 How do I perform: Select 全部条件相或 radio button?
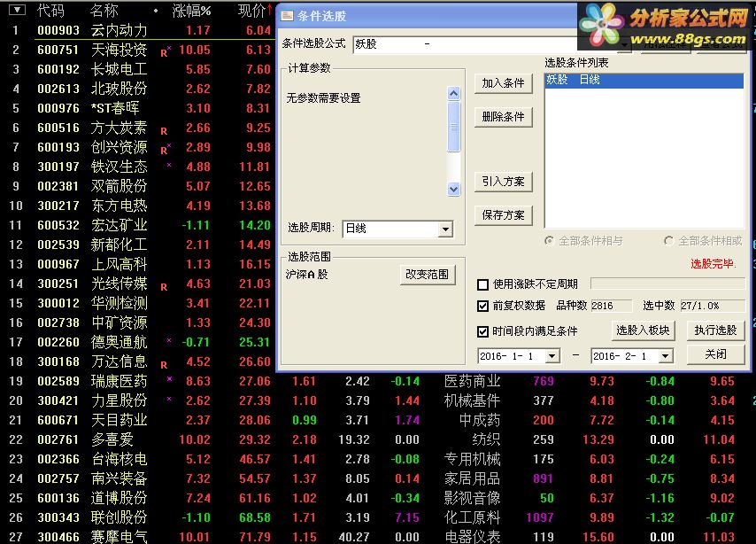click(x=668, y=240)
